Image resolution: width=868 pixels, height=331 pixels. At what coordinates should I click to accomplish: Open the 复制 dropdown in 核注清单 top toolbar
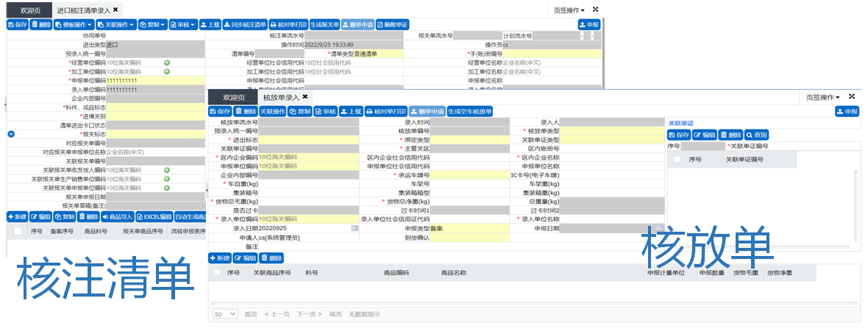click(x=152, y=24)
